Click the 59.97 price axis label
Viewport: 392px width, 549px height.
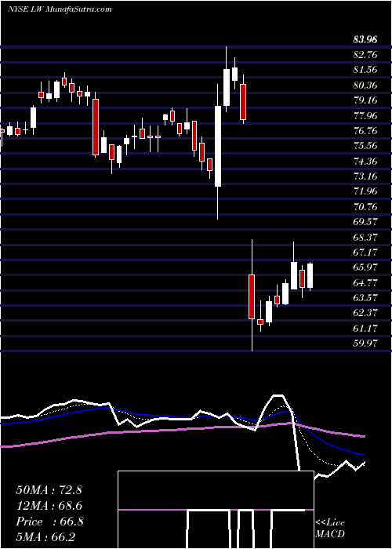(365, 344)
